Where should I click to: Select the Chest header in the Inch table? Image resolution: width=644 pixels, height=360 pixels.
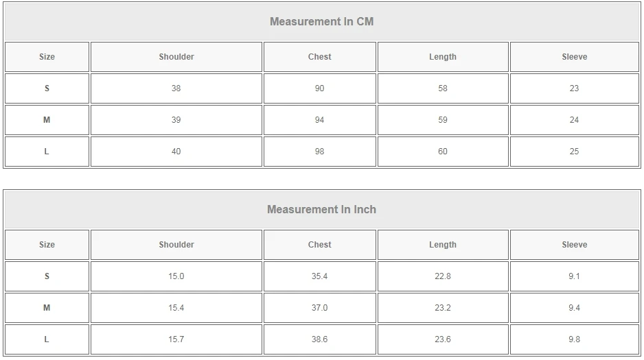click(x=319, y=245)
